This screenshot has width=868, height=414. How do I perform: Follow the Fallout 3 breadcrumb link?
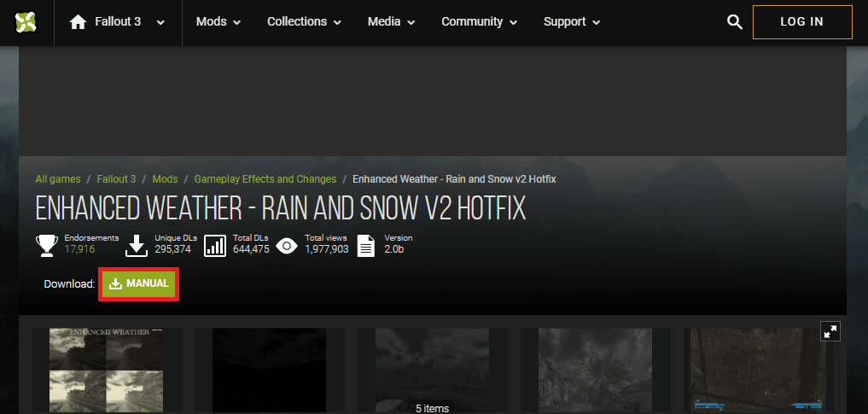[x=116, y=179]
